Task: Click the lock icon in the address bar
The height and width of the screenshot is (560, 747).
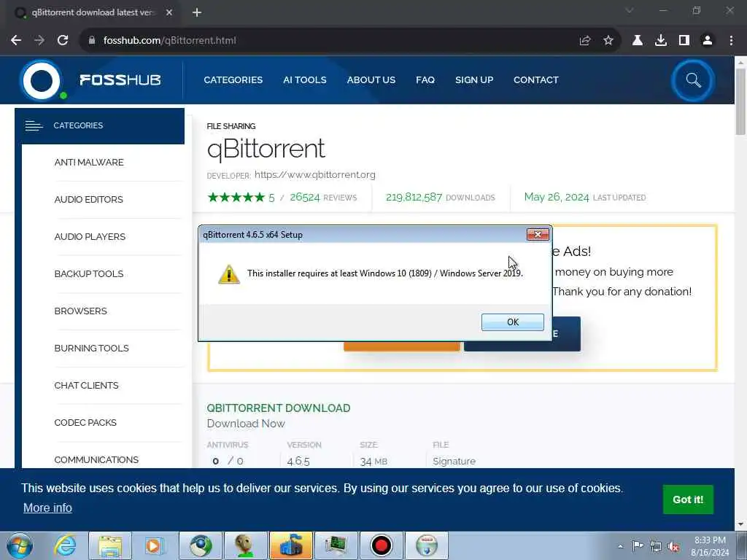Action: pos(92,41)
